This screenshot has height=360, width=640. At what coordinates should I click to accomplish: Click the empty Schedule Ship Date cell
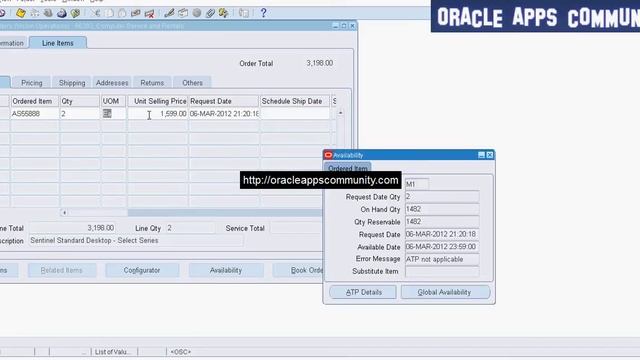(x=295, y=113)
